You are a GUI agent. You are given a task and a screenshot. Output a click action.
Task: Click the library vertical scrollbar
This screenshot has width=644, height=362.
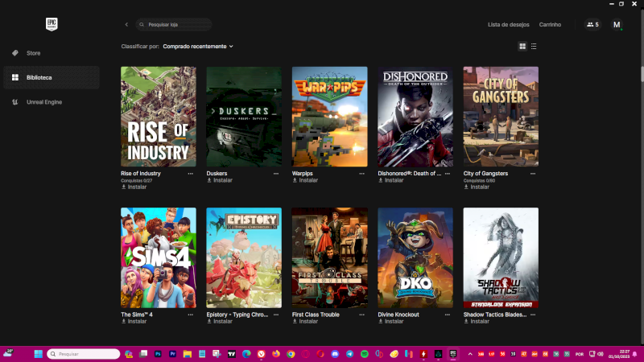tap(642, 73)
